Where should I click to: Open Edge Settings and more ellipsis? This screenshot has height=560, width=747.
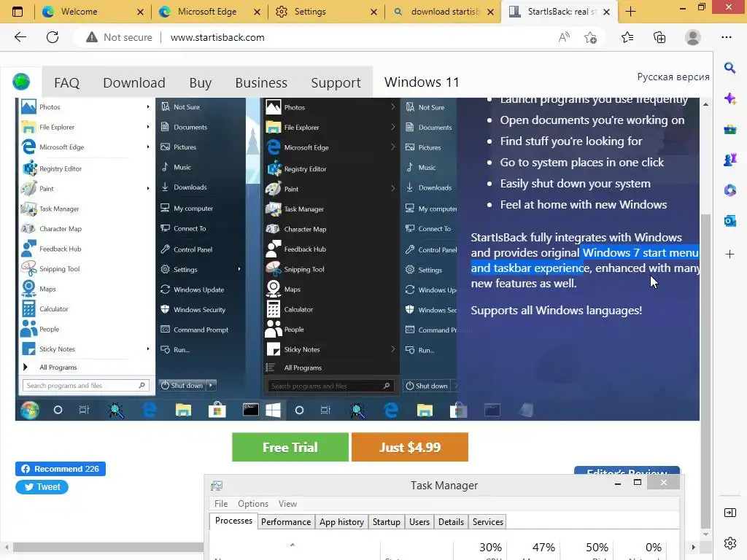[727, 37]
